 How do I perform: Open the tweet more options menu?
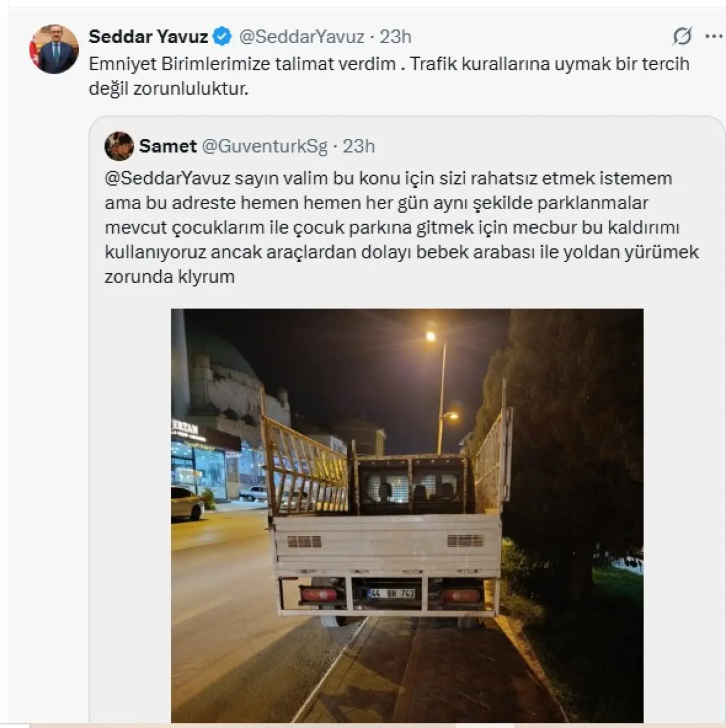[x=714, y=36]
